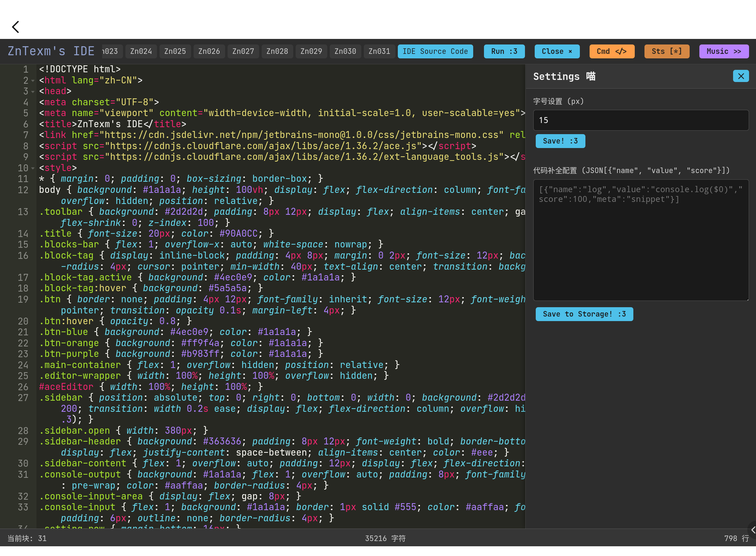Image resolution: width=756 pixels, height=556 pixels.
Task: Click the meta charset="UTF-8" line
Action: pos(99,103)
